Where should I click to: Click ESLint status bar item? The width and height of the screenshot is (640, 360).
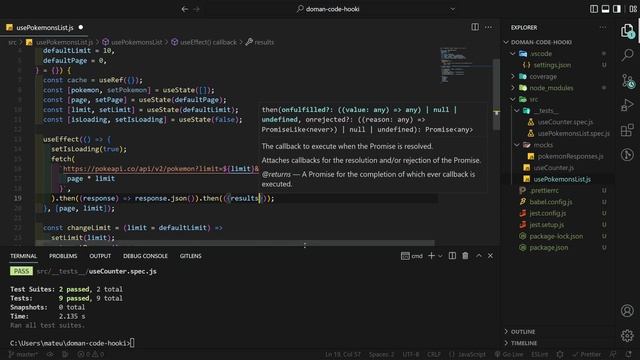coord(540,354)
